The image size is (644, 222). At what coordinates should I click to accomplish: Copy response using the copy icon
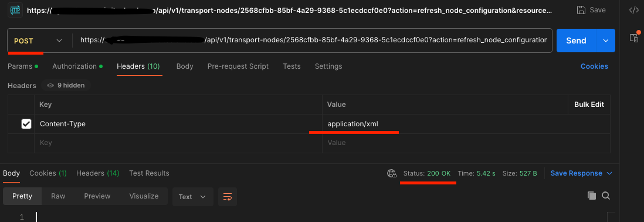[x=591, y=196]
